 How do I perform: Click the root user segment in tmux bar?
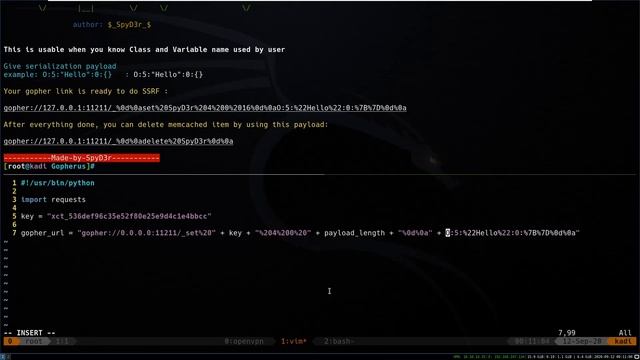coord(33,341)
